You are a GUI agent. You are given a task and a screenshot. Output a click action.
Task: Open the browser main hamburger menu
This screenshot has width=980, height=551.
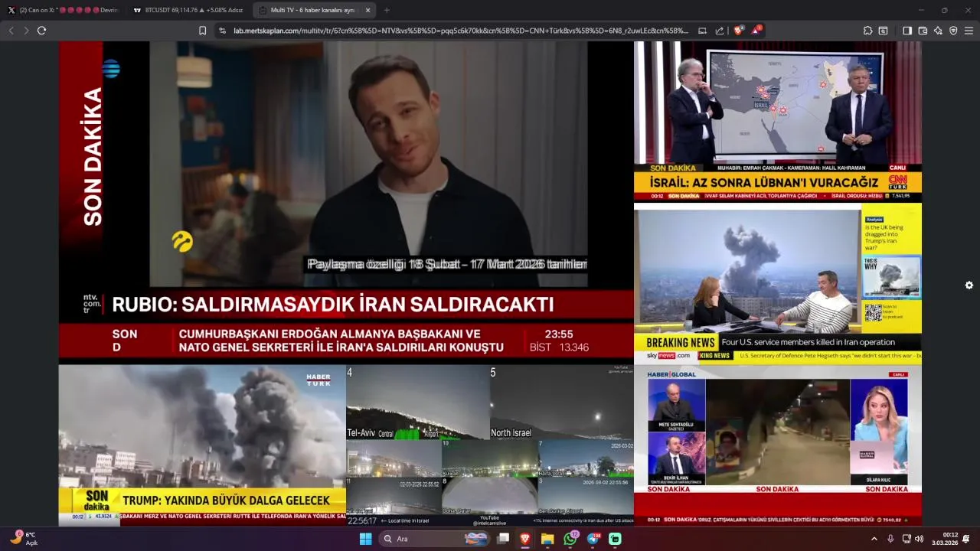pos(969,31)
